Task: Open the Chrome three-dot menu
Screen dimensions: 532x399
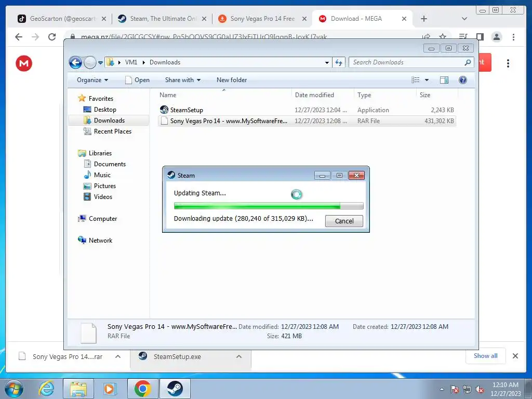Action: point(513,37)
